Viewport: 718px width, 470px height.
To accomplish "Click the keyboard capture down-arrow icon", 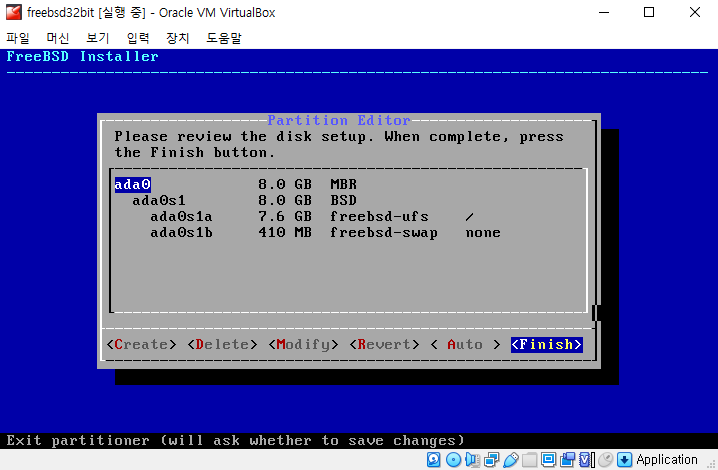I will (x=625, y=459).
